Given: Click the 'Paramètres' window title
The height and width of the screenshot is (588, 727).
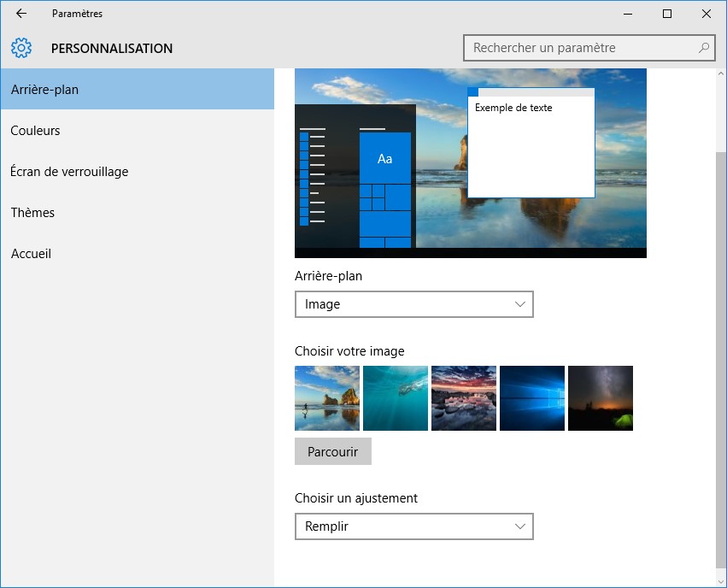Looking at the screenshot, I should tap(77, 14).
